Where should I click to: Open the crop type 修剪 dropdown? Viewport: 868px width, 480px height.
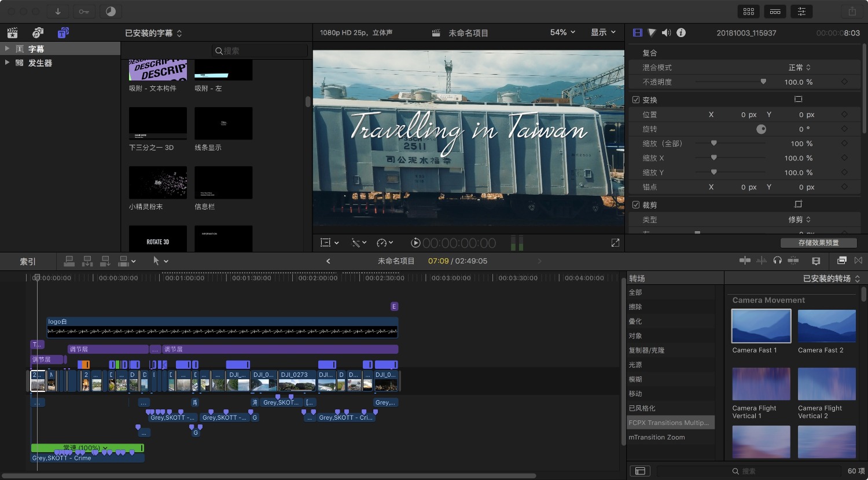coord(799,220)
